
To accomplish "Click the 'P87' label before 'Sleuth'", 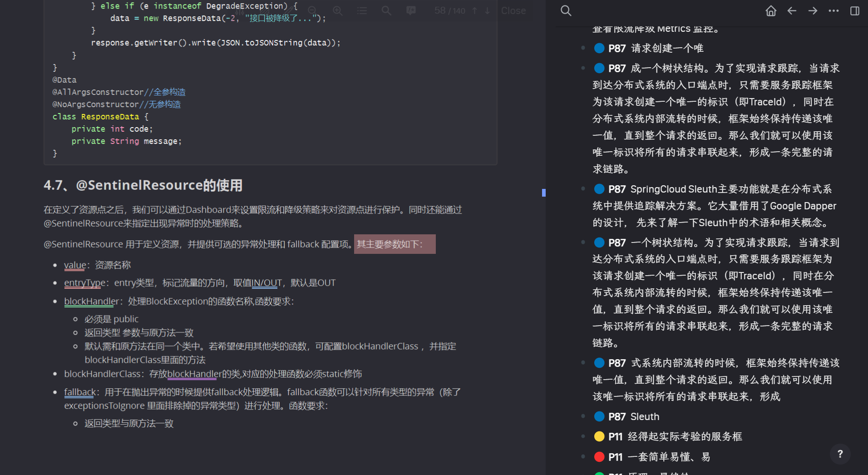I will click(617, 416).
